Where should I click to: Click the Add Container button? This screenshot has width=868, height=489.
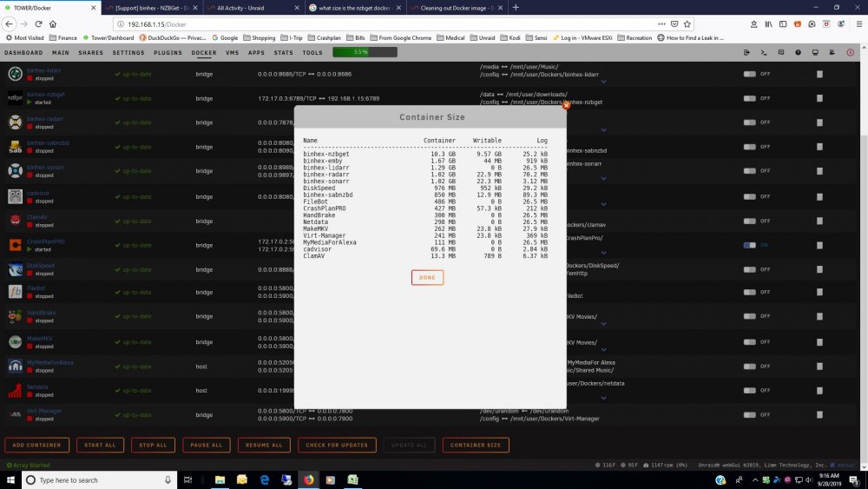(36, 445)
